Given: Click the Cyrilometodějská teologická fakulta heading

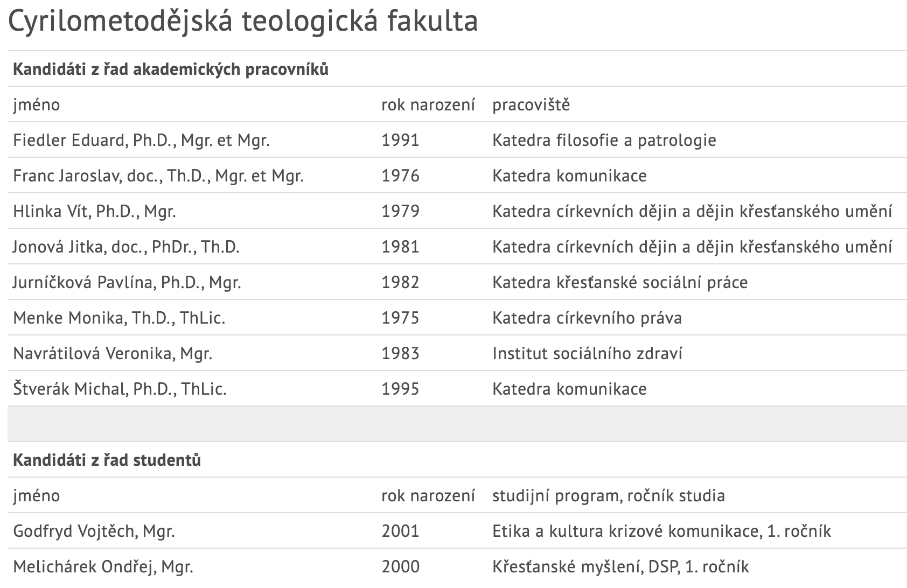Looking at the screenshot, I should click(243, 22).
